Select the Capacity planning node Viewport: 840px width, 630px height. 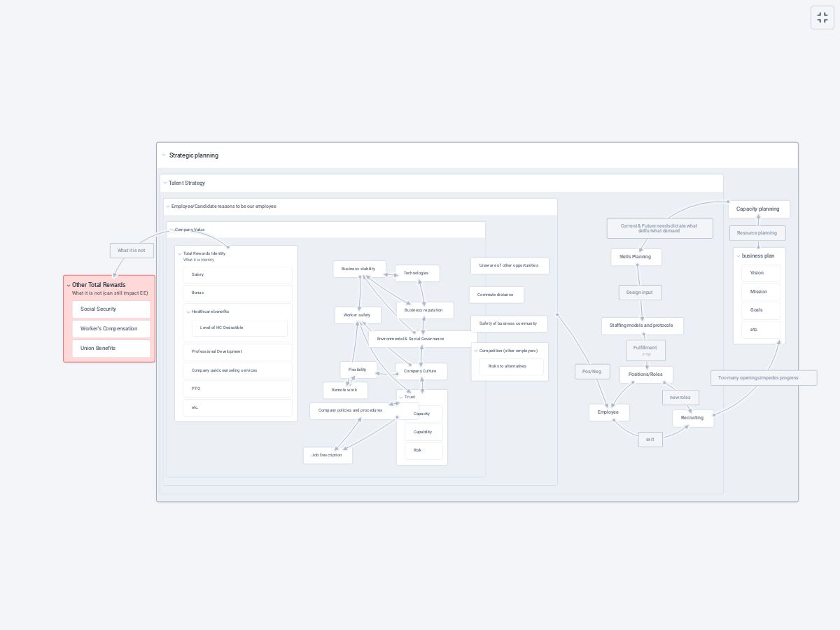(x=758, y=209)
